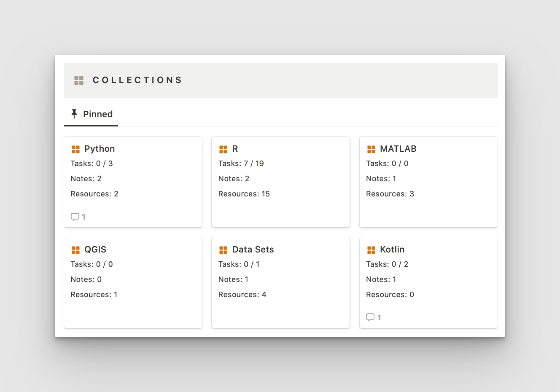The image size is (560, 392).
Task: Open the comment bubble on Kotlin card
Action: (x=370, y=318)
